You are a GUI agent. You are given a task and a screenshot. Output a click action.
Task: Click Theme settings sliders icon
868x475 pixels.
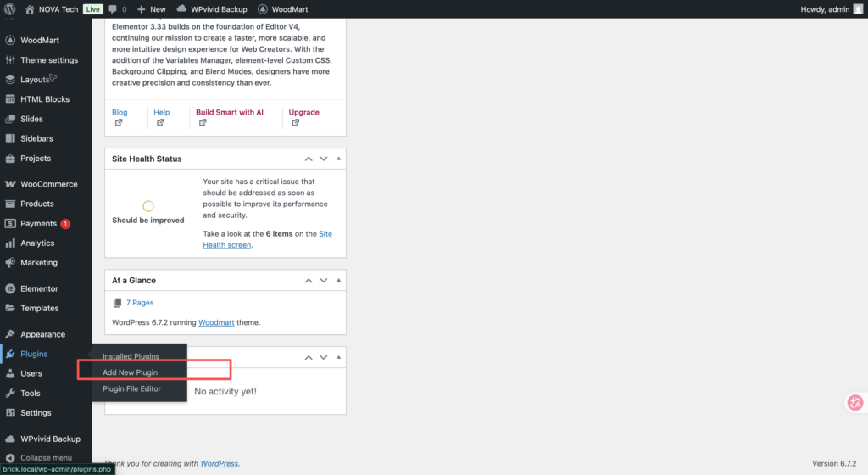click(10, 59)
